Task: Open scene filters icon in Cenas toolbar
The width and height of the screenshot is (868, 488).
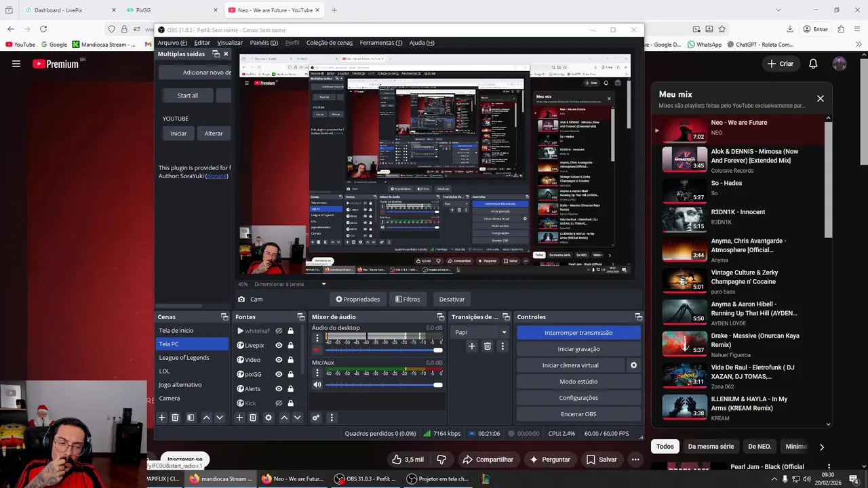Action: [191, 418]
